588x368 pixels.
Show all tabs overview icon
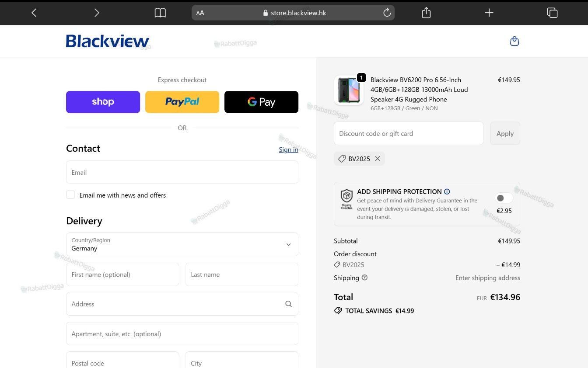(552, 13)
